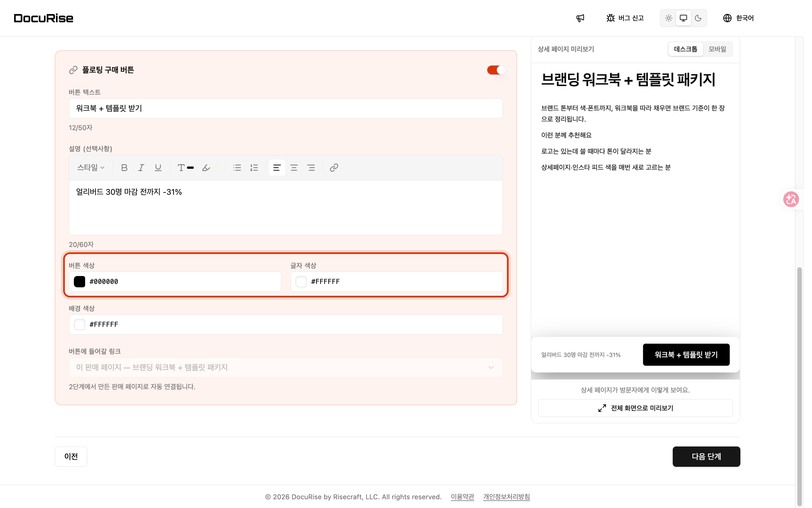Open the 스타일 dropdown
The height and width of the screenshot is (508, 812).
91,168
